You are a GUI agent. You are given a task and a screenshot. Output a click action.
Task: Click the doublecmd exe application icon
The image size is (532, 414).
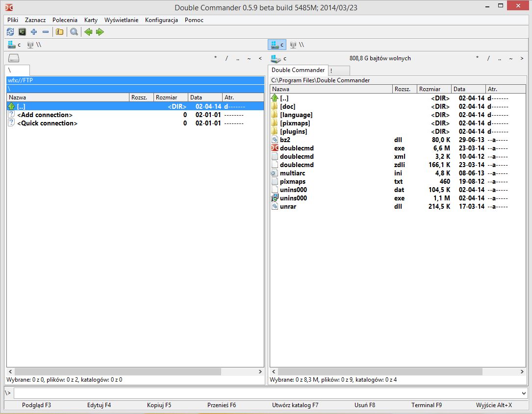click(x=275, y=148)
